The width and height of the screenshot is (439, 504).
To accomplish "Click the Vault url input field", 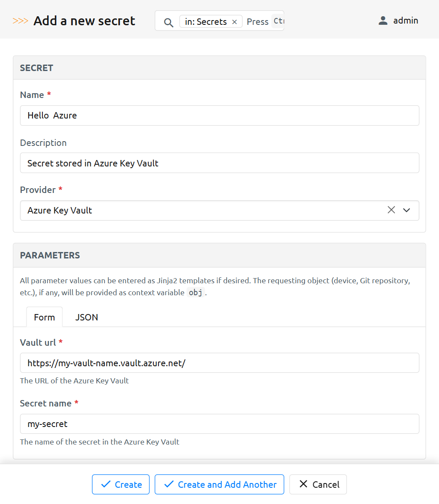I will tap(219, 363).
